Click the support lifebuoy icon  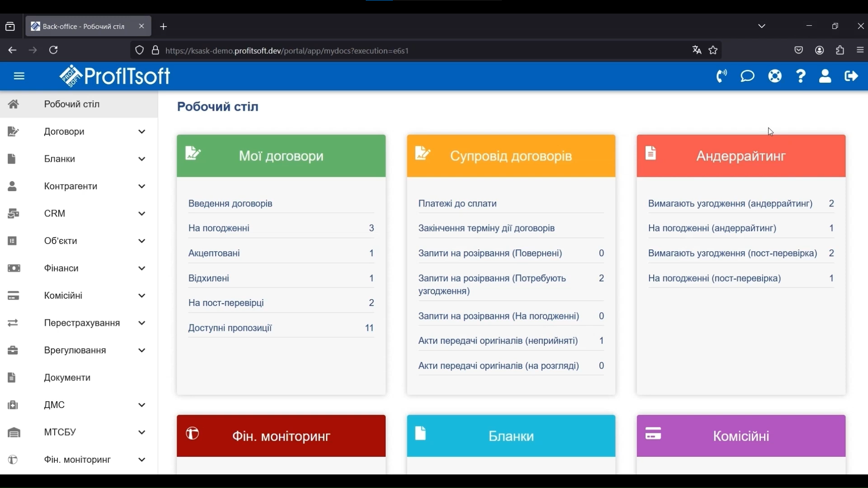[x=775, y=76]
